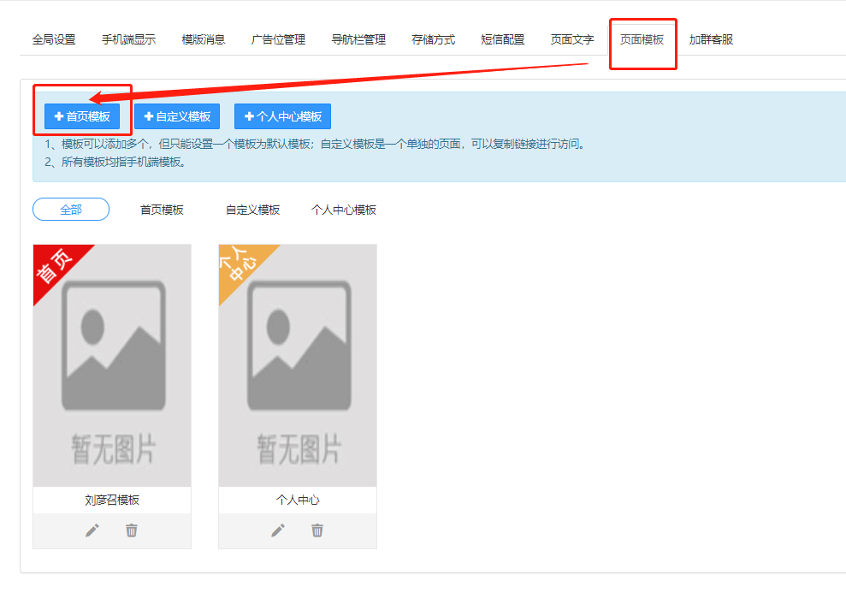This screenshot has height=616, width=846.
Task: Click the 个人中心 card name label
Action: tap(298, 500)
